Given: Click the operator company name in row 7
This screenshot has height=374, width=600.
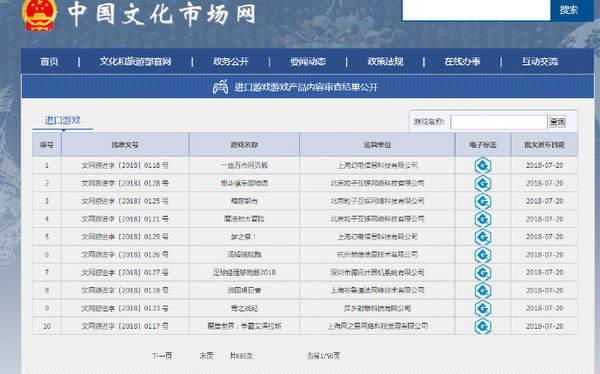Looking at the screenshot, I should [377, 273].
